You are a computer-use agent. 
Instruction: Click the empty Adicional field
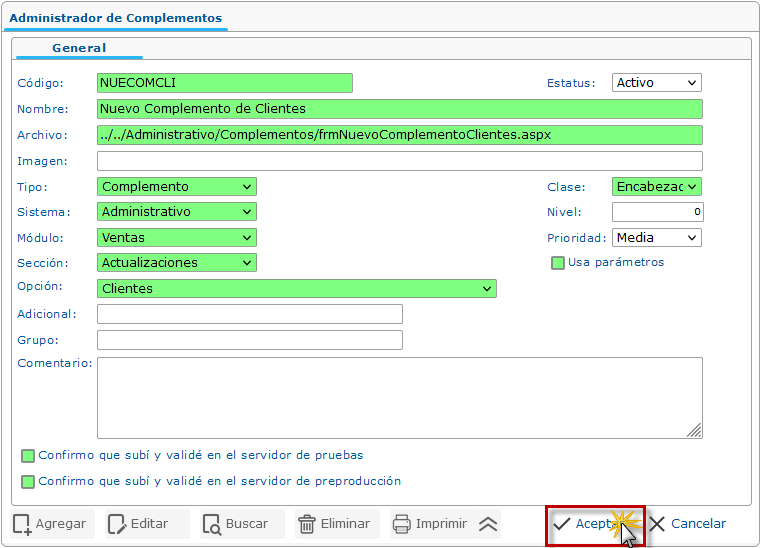(250, 314)
